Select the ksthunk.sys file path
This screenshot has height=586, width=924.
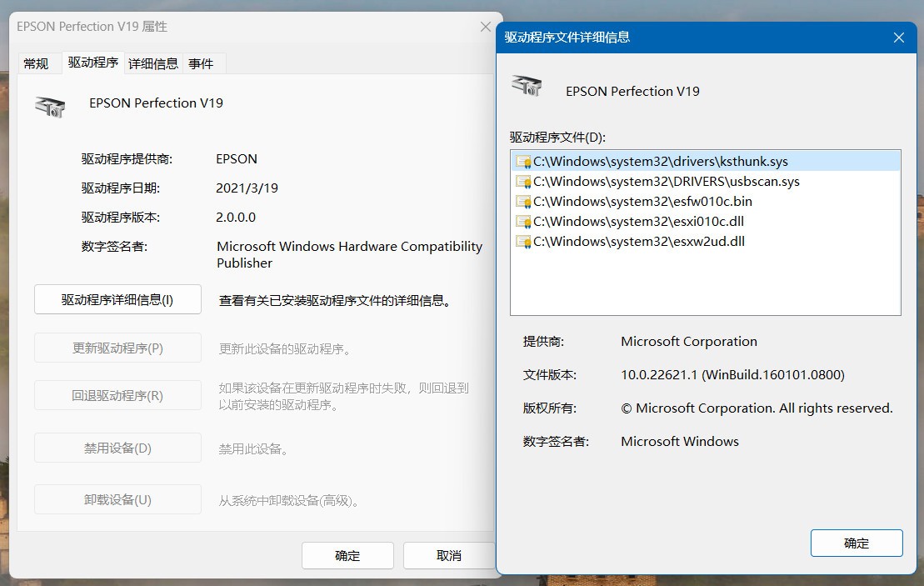706,162
